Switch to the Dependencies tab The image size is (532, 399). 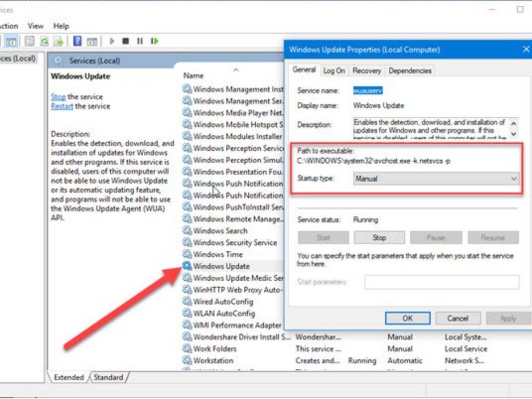(410, 70)
